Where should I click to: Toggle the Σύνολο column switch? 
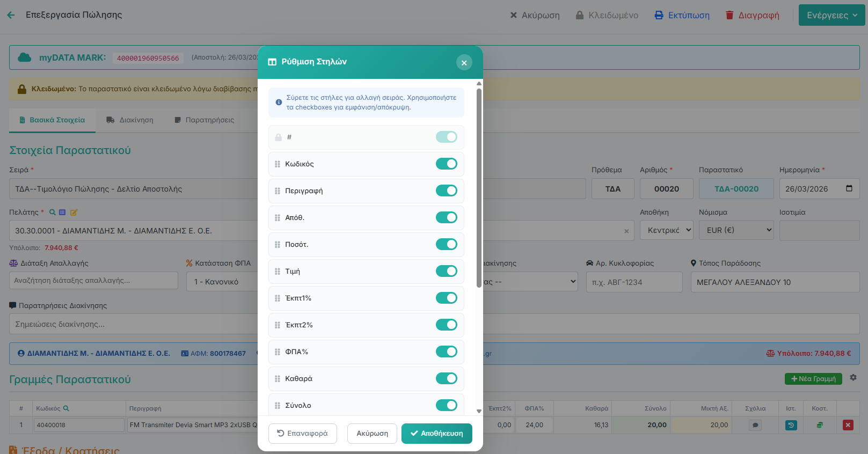pos(447,405)
